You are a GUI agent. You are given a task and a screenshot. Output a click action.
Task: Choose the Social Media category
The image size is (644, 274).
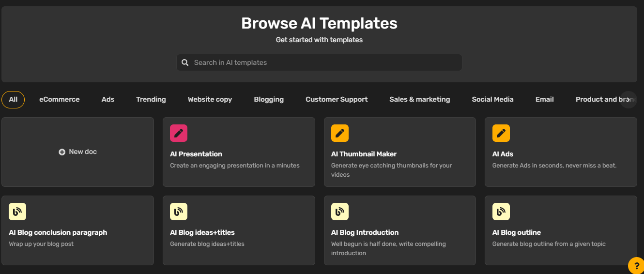click(x=493, y=99)
